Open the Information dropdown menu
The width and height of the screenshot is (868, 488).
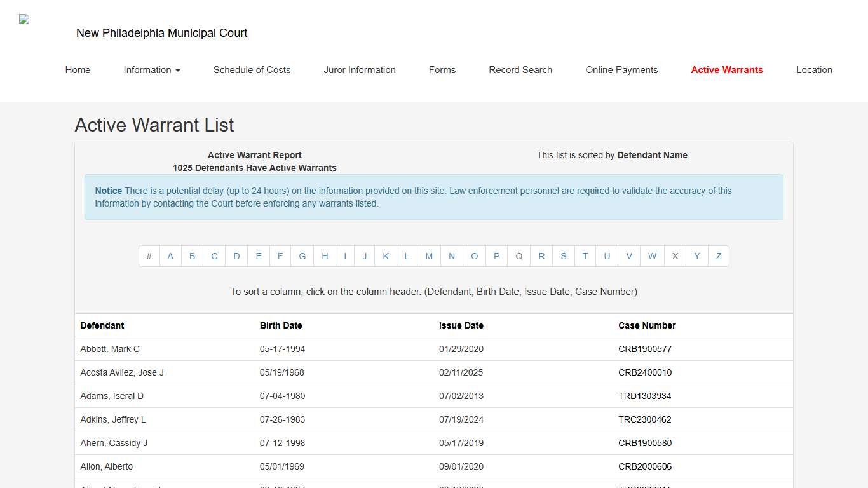tap(152, 70)
